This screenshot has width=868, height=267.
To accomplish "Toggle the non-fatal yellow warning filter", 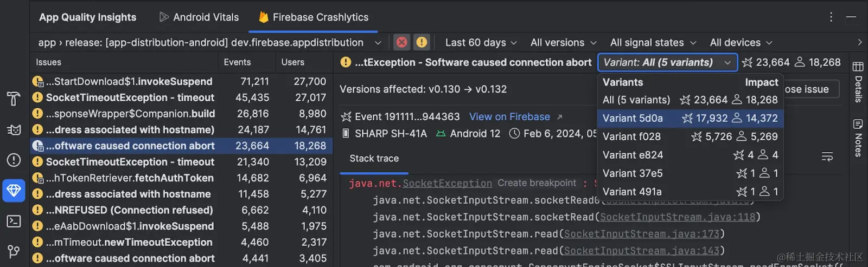I will [x=422, y=42].
